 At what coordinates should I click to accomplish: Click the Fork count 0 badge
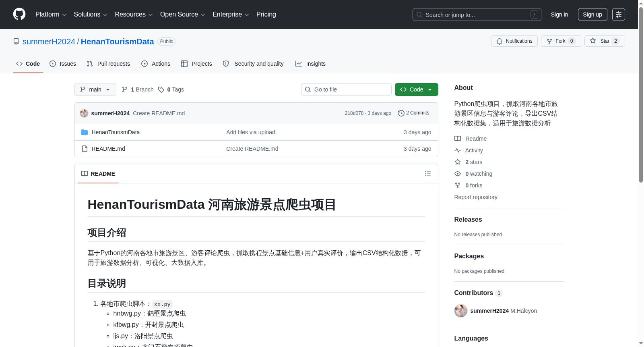click(x=572, y=41)
